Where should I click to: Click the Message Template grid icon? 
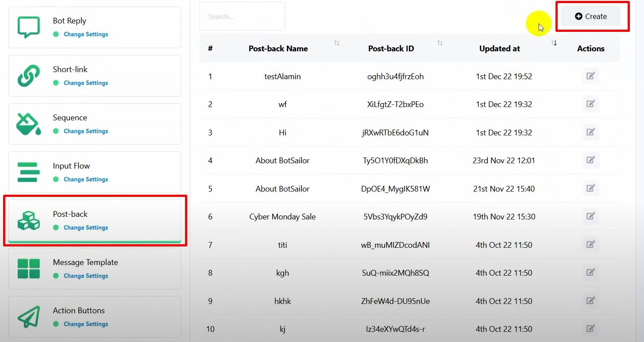tap(28, 269)
